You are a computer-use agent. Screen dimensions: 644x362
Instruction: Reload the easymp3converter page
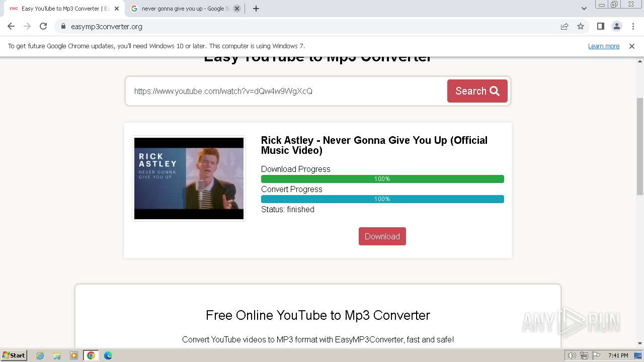43,26
